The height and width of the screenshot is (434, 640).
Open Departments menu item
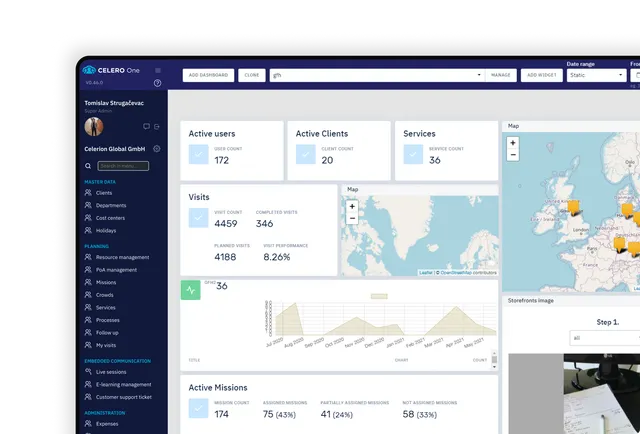tap(111, 205)
